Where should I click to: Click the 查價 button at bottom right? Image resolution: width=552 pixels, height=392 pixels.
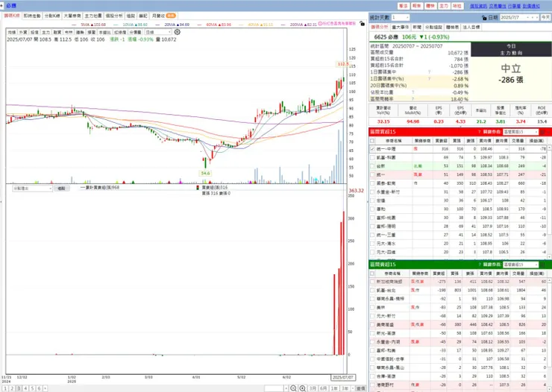(x=360, y=388)
